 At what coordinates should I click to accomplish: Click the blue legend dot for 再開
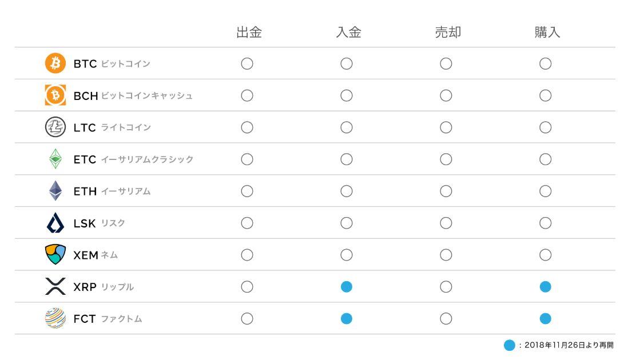click(509, 346)
